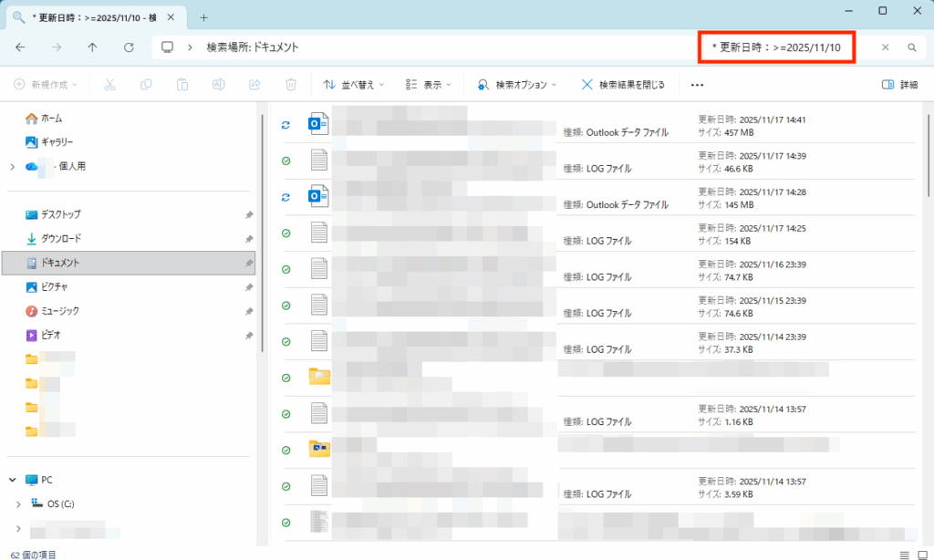Open the 並べ替え sort dropdown
Image resolution: width=934 pixels, height=560 pixels.
pyautogui.click(x=354, y=85)
